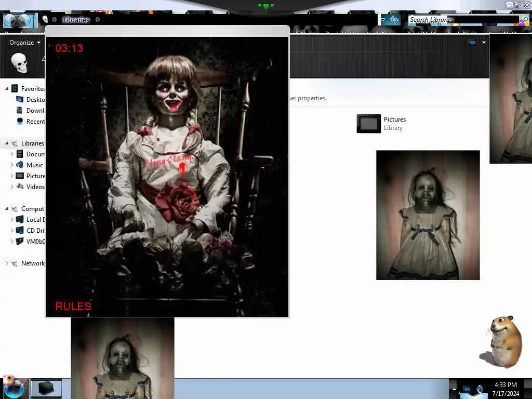
Task: Click the Network node icon in the tree
Action: [15, 263]
